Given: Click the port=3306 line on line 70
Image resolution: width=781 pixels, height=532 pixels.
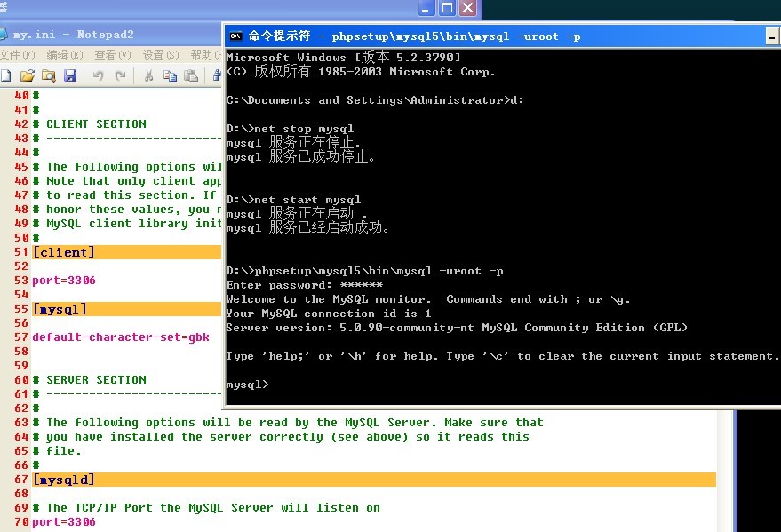Looking at the screenshot, I should coord(64,522).
